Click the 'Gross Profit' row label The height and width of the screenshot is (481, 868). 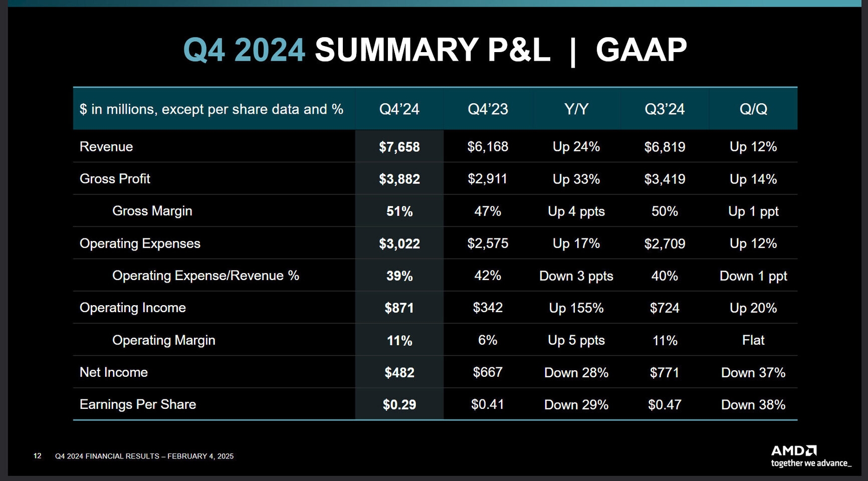115,179
